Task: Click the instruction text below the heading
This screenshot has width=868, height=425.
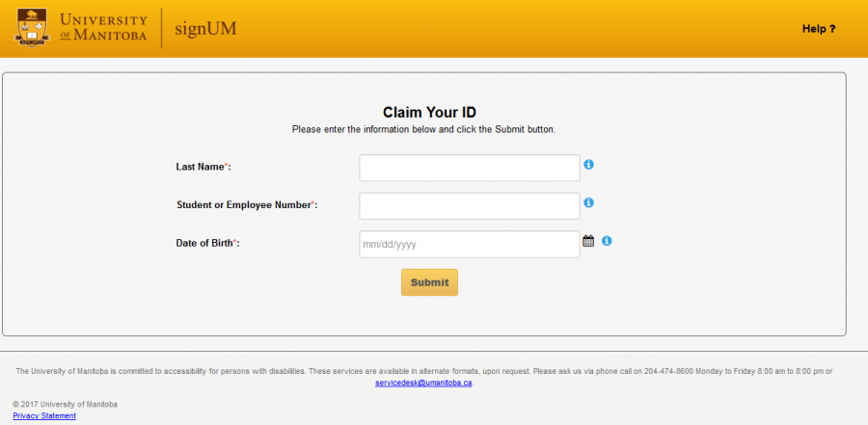Action: tap(423, 129)
